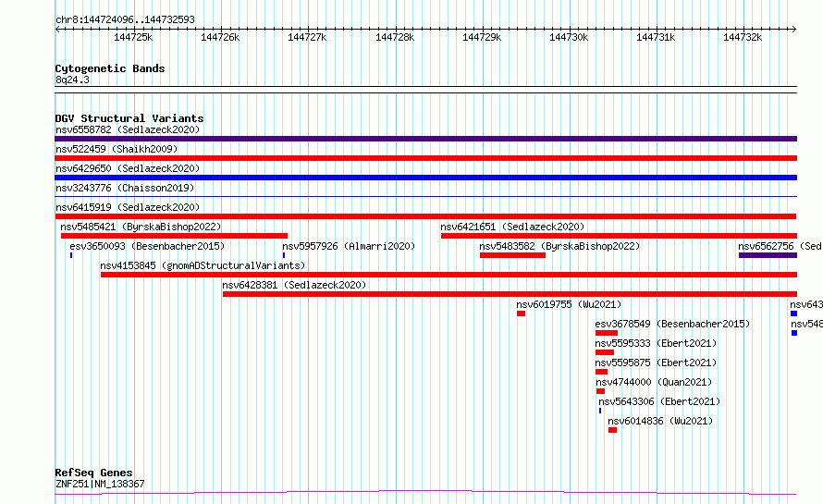Open the nsv5957926 (Almarri2020) label
The image size is (823, 504).
pos(349,246)
